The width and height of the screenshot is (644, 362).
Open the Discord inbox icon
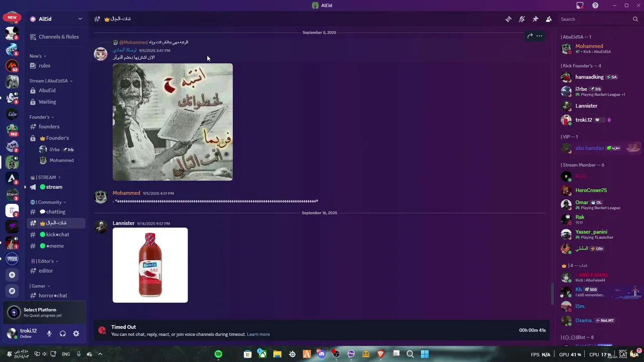click(580, 6)
